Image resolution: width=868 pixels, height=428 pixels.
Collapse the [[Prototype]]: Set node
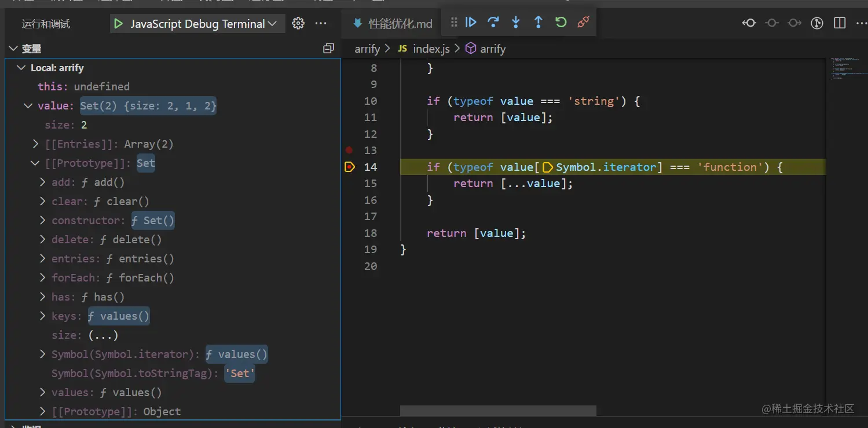pyautogui.click(x=36, y=163)
